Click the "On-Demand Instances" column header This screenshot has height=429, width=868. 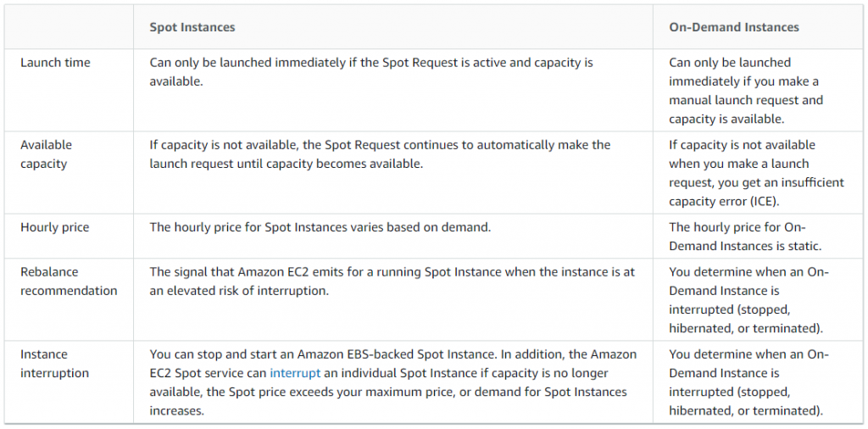tap(734, 27)
